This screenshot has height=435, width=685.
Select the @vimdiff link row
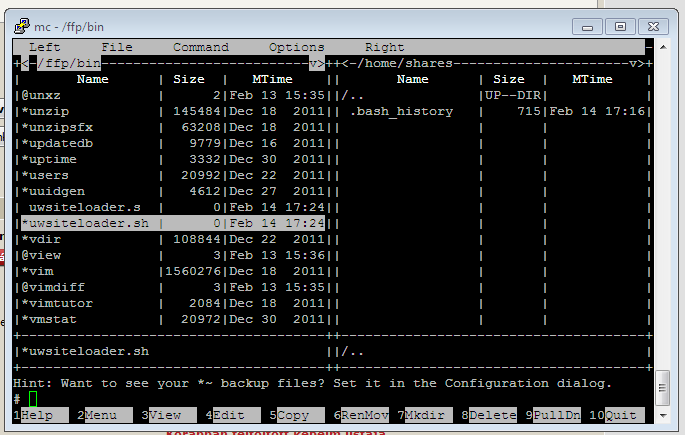173,287
